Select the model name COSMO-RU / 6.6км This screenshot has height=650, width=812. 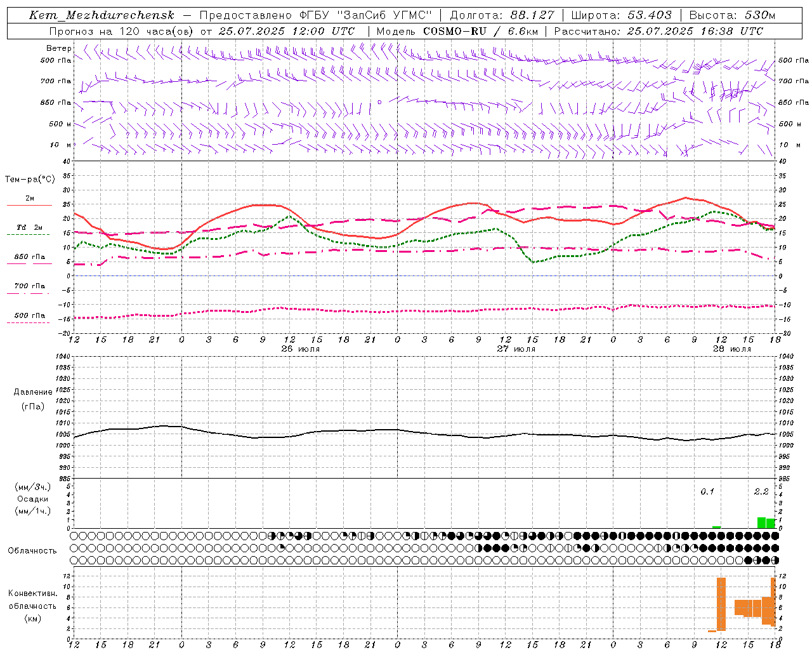click(481, 31)
